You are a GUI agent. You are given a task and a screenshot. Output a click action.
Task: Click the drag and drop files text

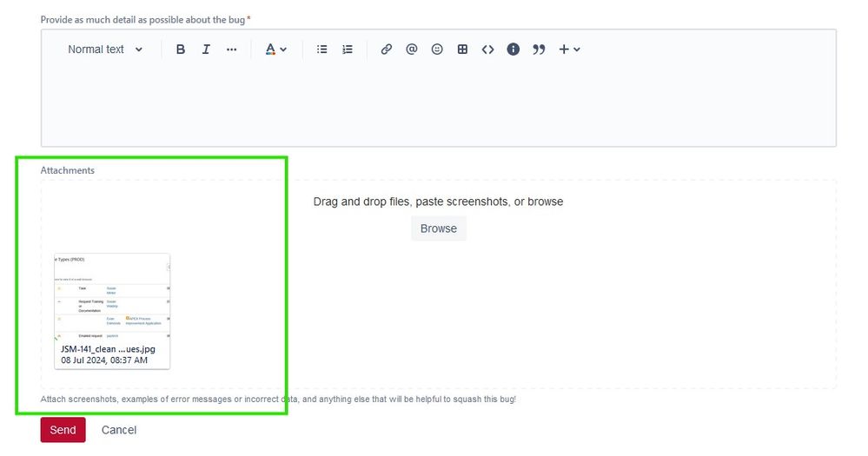point(438,202)
